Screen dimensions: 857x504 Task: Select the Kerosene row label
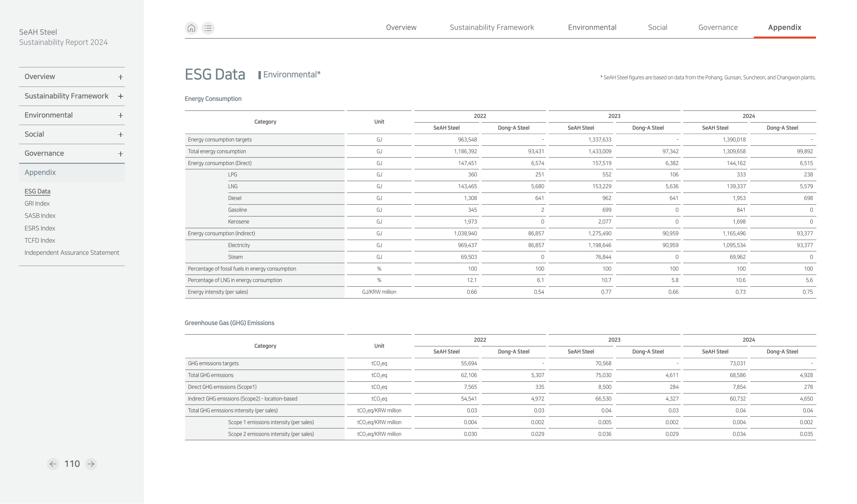coord(239,222)
